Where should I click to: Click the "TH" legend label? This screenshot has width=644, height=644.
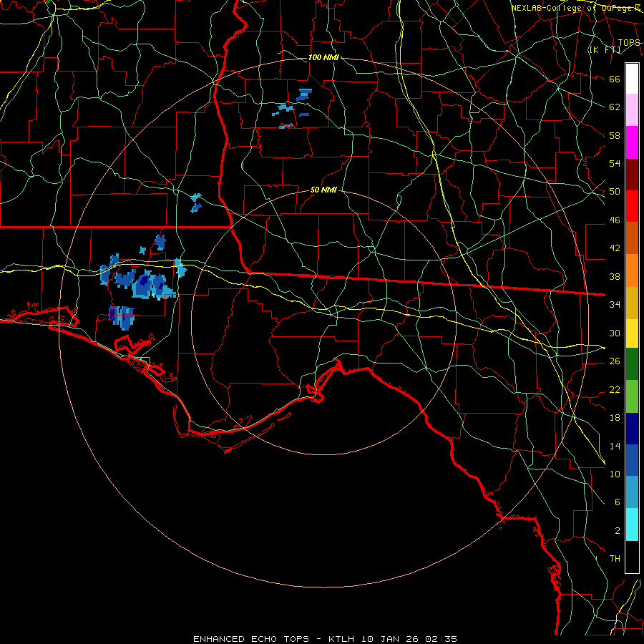615,559
